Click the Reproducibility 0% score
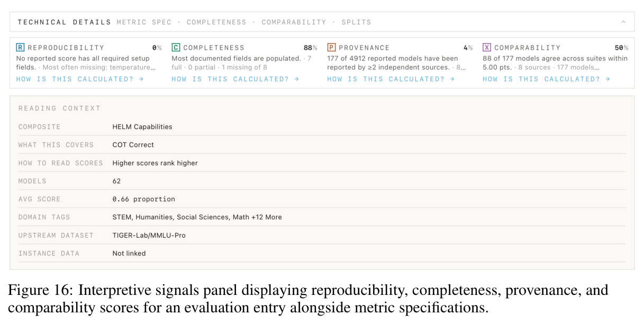 pos(157,48)
